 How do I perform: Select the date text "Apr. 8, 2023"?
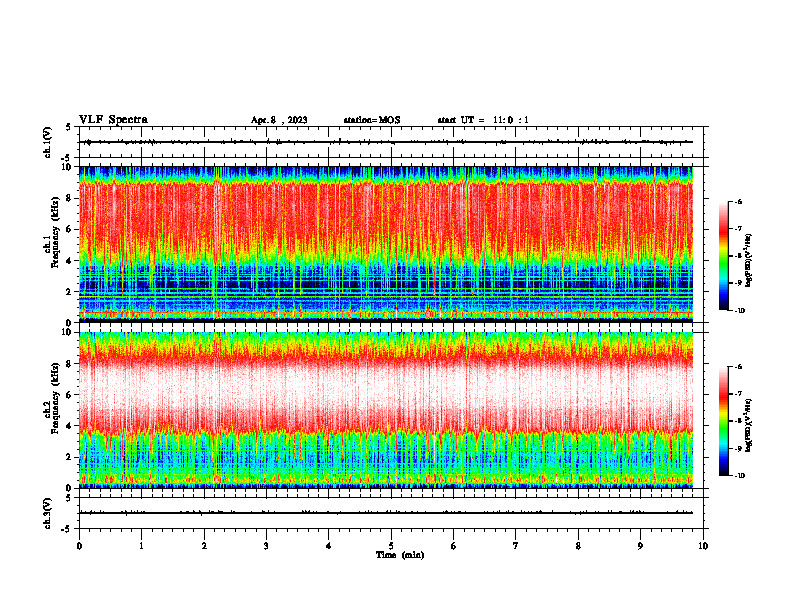tap(279, 120)
